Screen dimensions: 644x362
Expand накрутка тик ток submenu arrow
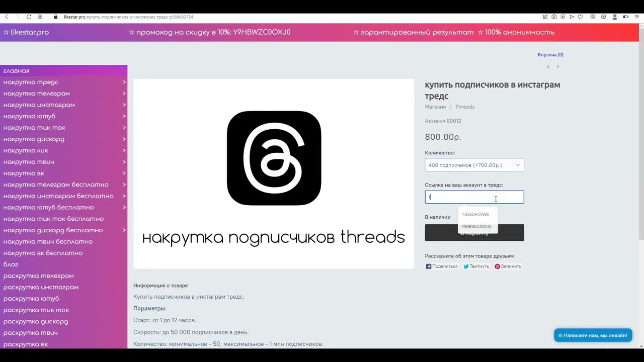(x=124, y=128)
